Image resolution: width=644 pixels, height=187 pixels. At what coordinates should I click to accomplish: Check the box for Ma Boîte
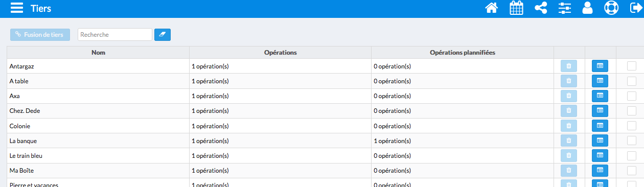pyautogui.click(x=632, y=170)
